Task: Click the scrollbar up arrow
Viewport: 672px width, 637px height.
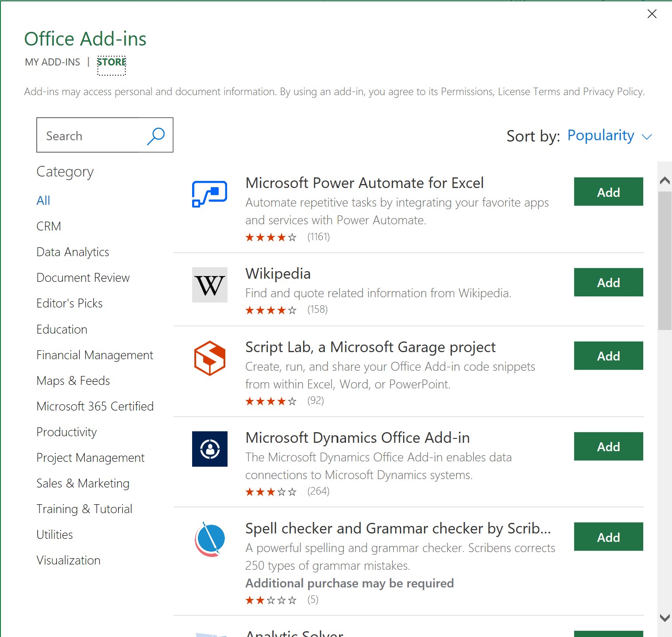Action: [664, 180]
